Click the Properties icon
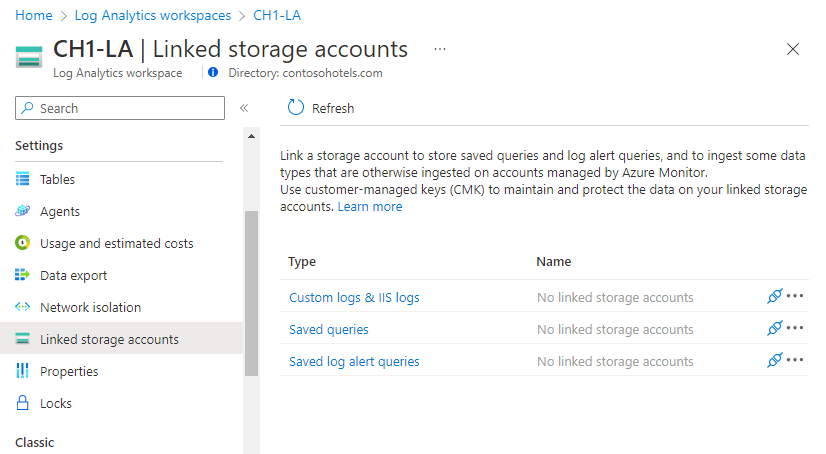Viewport: 826px width, 454px height. [22, 371]
